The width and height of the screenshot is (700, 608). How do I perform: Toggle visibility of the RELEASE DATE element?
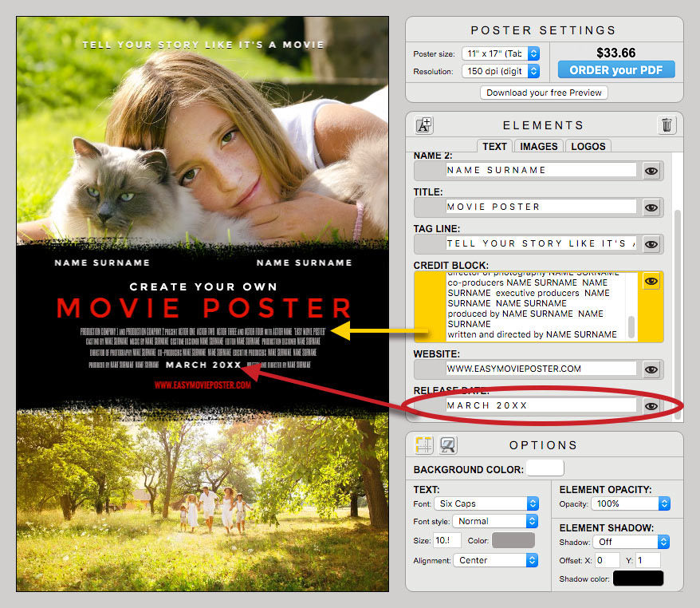pos(651,406)
